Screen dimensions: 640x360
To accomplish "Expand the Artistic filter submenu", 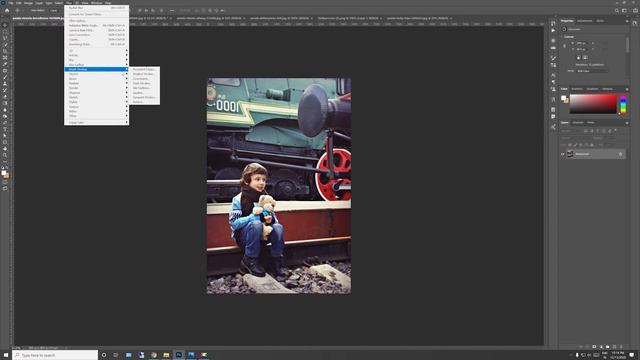I will pyautogui.click(x=96, y=55).
